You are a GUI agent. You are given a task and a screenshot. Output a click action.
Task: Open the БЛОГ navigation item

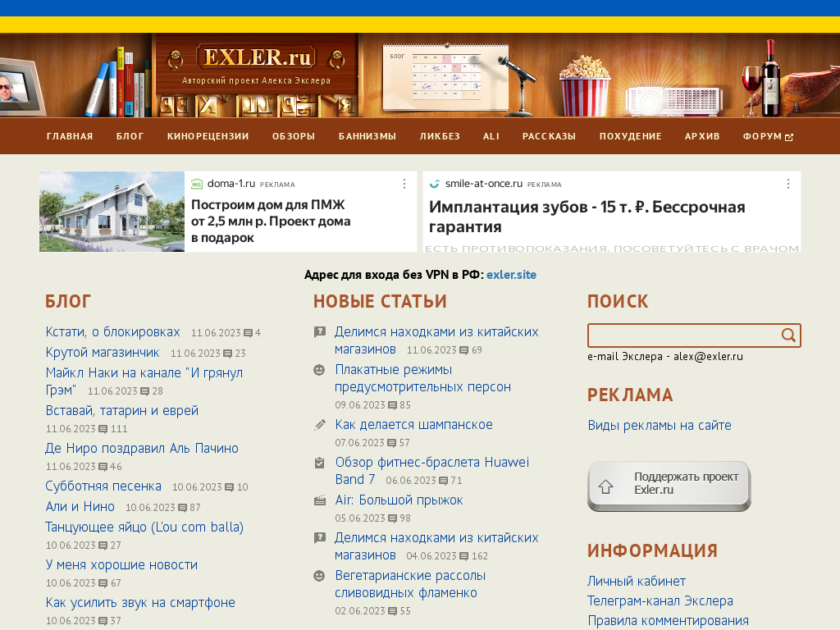(x=130, y=136)
